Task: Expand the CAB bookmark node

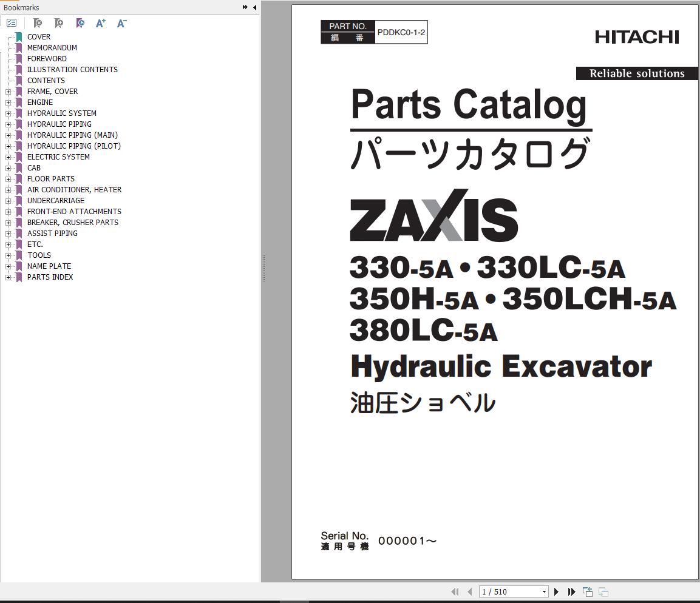Action: (x=8, y=168)
